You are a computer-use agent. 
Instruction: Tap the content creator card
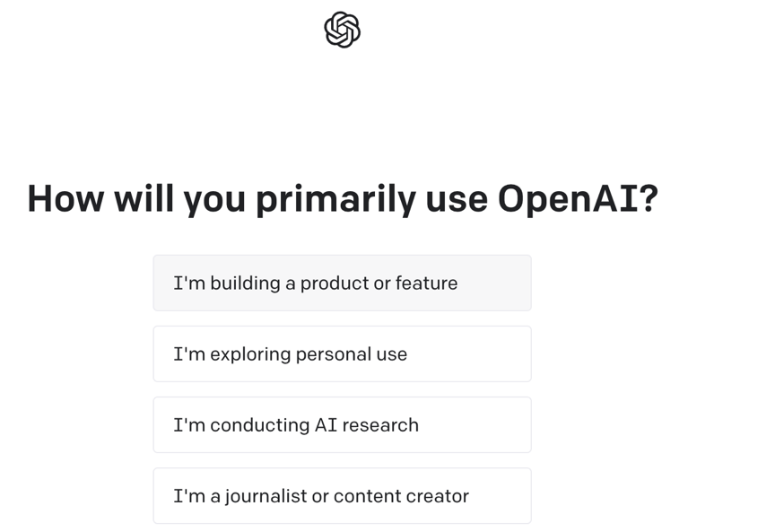pyautogui.click(x=342, y=496)
